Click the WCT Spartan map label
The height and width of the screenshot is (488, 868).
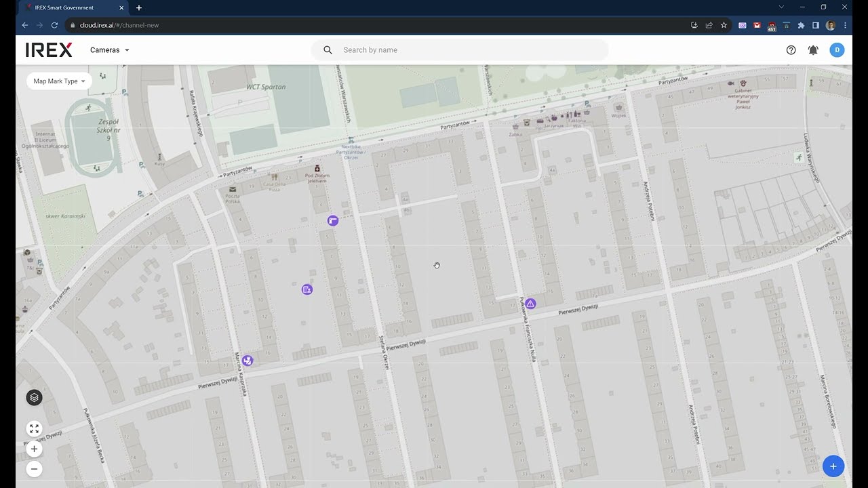pos(266,87)
